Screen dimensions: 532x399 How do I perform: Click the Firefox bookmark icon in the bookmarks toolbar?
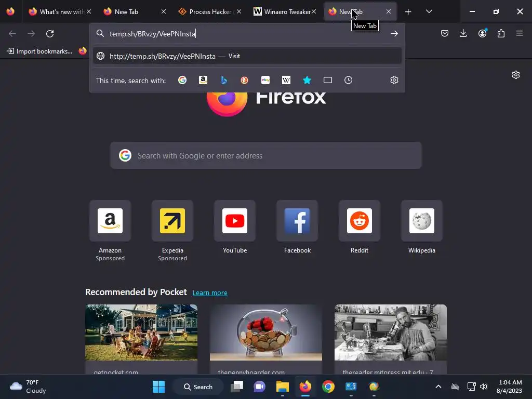[83, 51]
